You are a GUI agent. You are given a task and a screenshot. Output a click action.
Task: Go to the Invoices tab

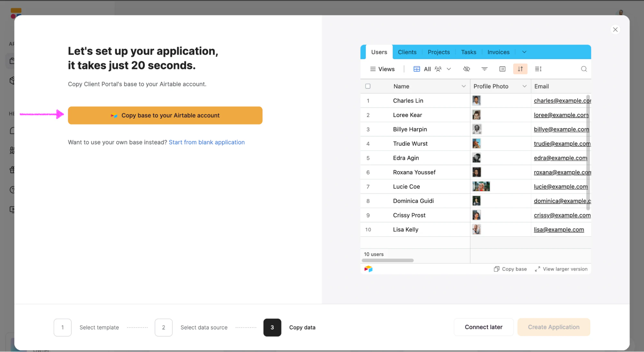click(x=498, y=52)
